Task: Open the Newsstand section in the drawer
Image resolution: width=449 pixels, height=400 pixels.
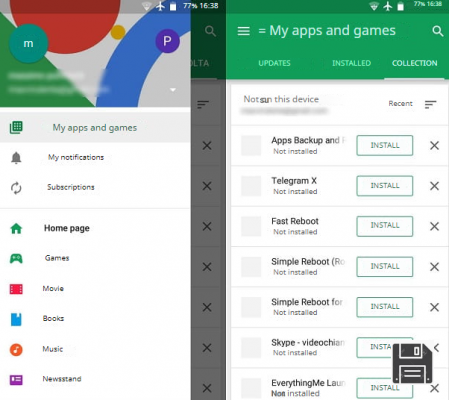Action: pos(95,379)
